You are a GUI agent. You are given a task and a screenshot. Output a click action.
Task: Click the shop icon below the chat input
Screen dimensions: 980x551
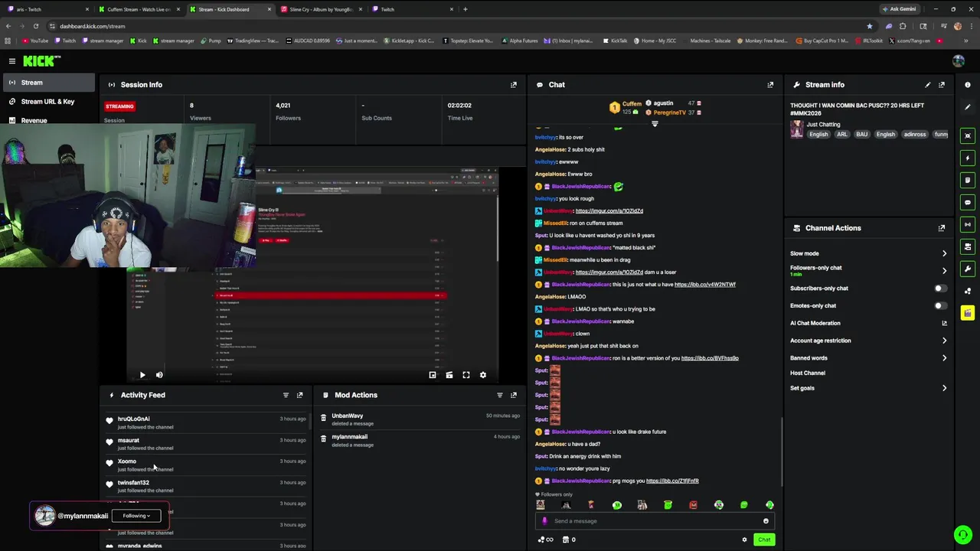point(566,540)
